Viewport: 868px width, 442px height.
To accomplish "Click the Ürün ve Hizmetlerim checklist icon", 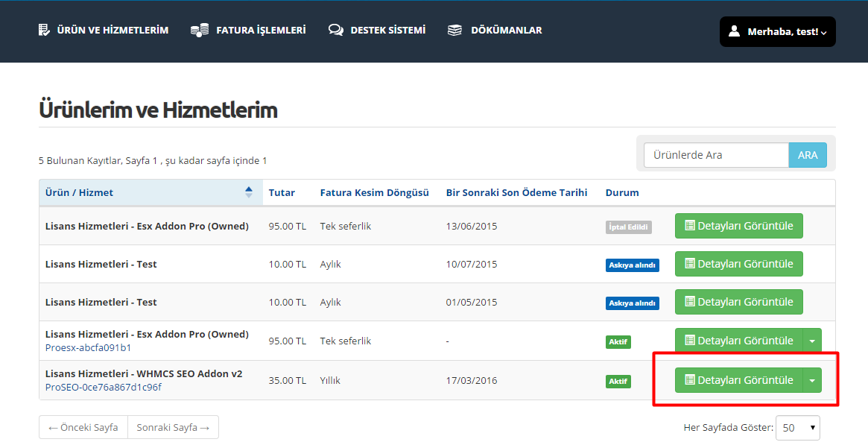I will click(45, 31).
